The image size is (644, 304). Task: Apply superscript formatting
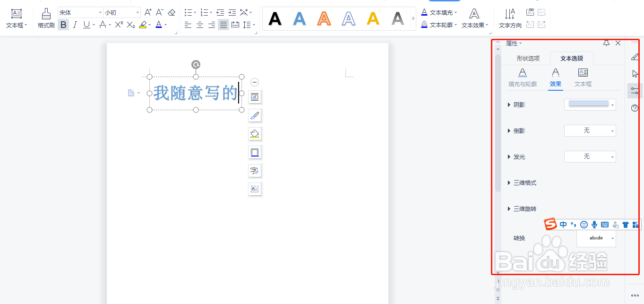click(120, 25)
